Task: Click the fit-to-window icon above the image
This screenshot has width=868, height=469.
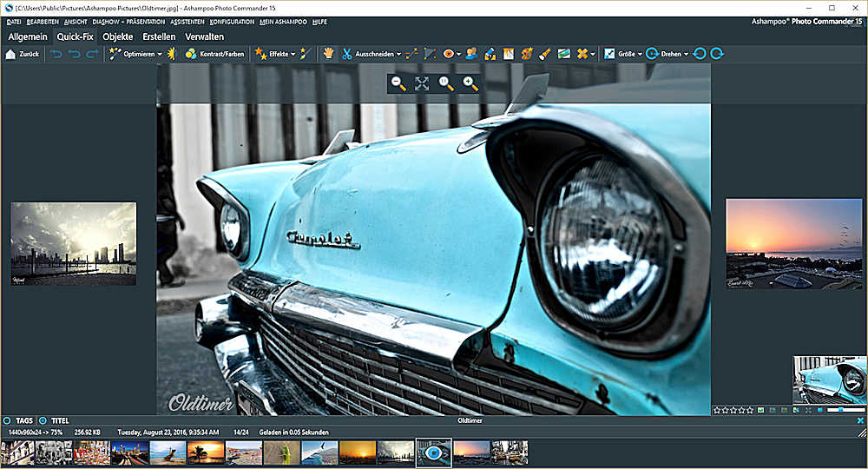Action: tap(422, 83)
